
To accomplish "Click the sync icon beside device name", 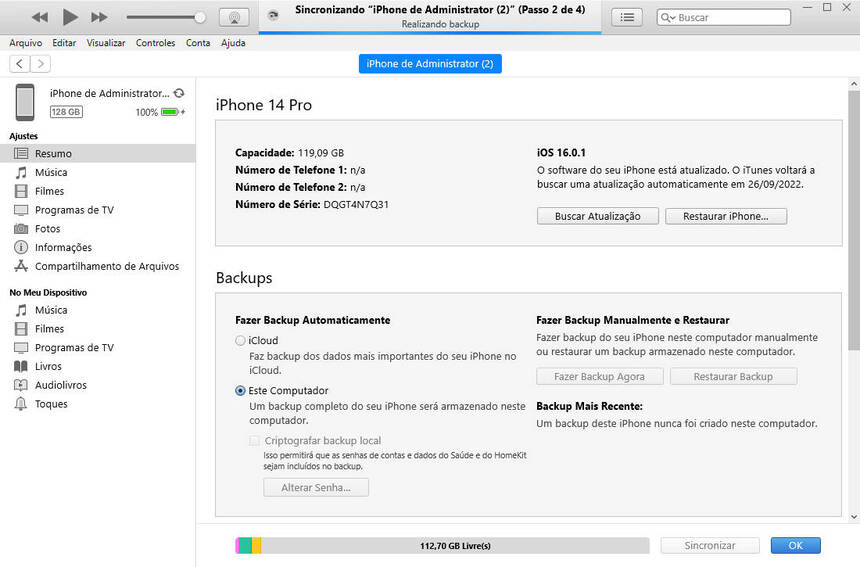I will 179,93.
